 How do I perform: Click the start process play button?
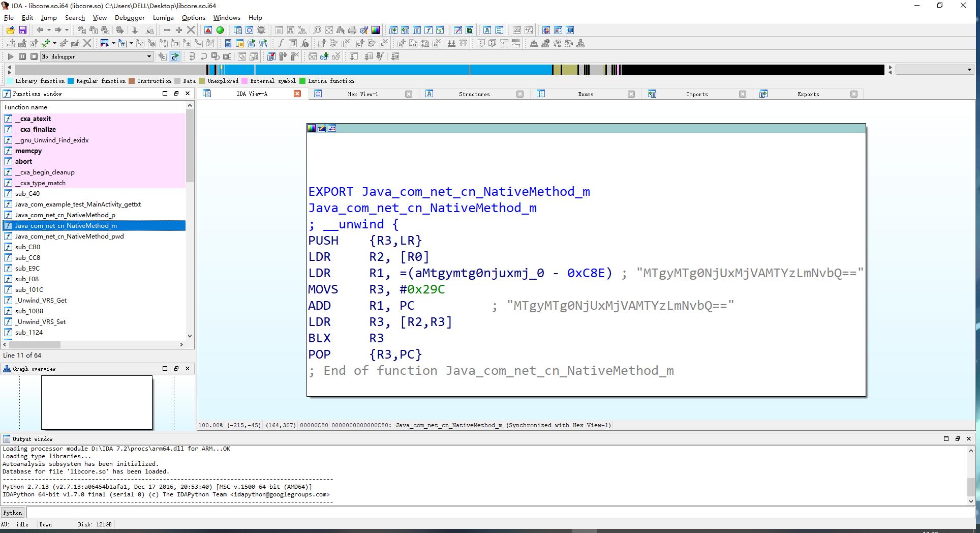click(10, 56)
